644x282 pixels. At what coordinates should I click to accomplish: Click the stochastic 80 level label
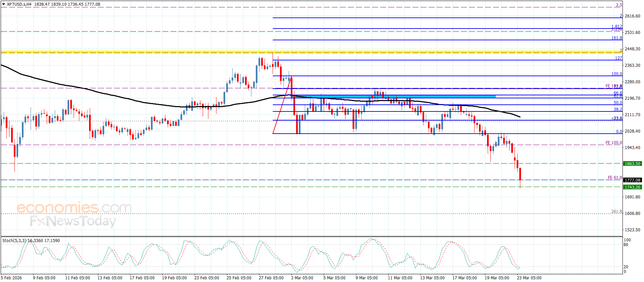point(626,245)
